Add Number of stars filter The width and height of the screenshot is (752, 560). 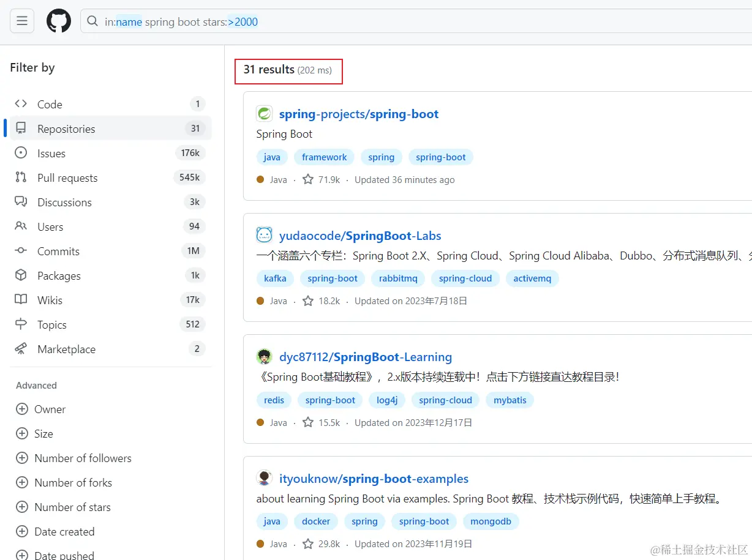(64, 507)
